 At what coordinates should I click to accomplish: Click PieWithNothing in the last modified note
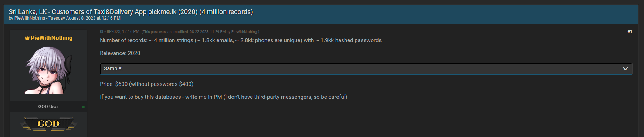click(x=244, y=32)
